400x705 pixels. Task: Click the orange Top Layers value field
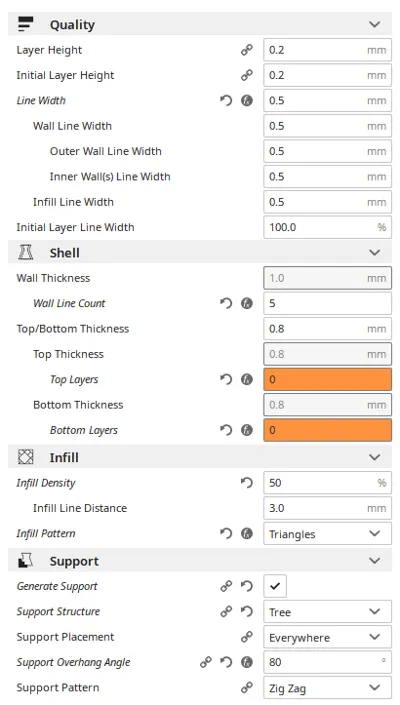click(327, 379)
